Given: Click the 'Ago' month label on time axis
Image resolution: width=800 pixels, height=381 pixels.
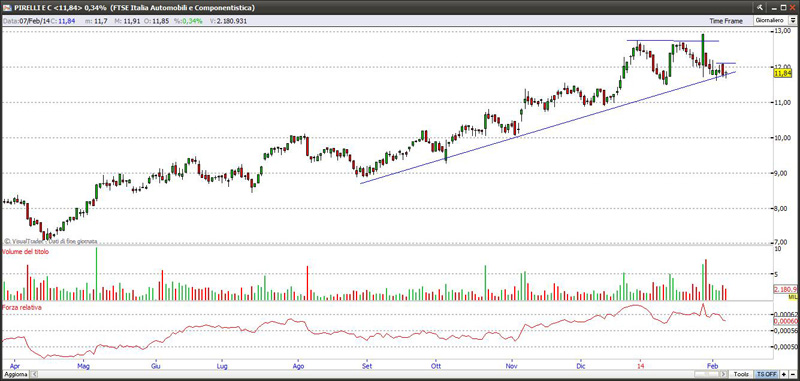Looking at the screenshot, I should pyautogui.click(x=299, y=366).
